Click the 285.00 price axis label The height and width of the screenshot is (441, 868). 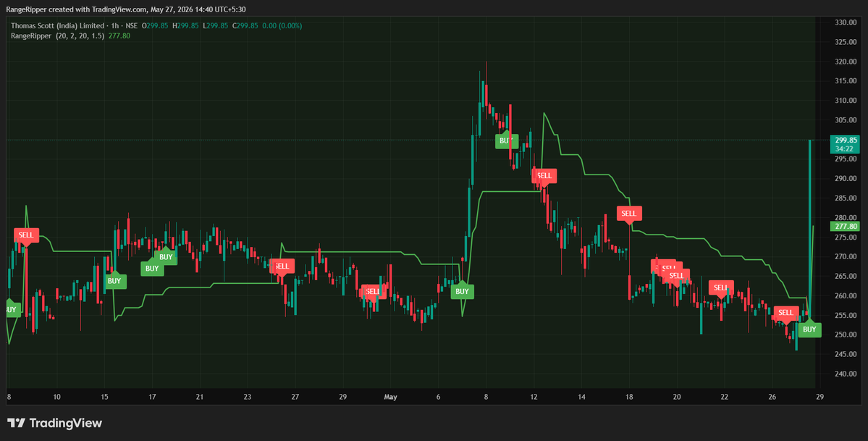846,198
